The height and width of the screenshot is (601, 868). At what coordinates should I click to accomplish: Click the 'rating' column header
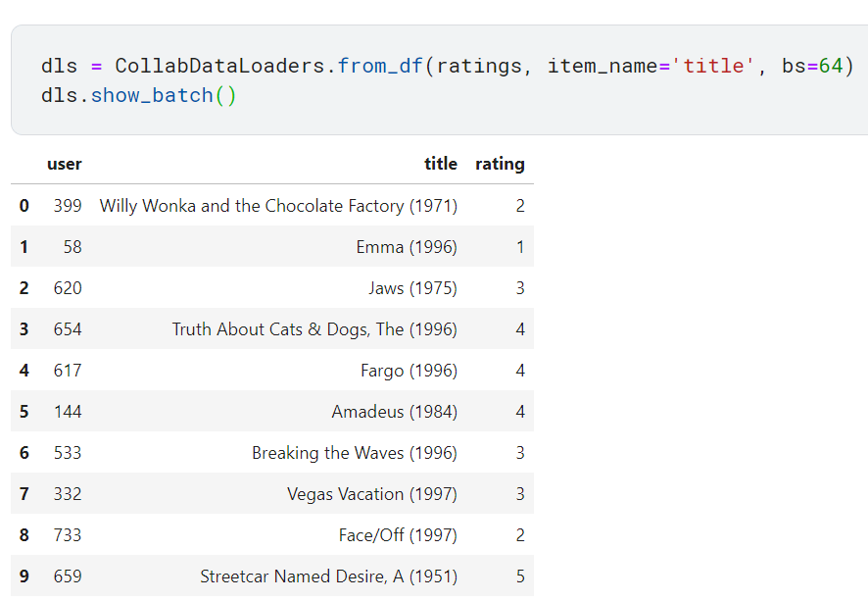click(x=500, y=165)
